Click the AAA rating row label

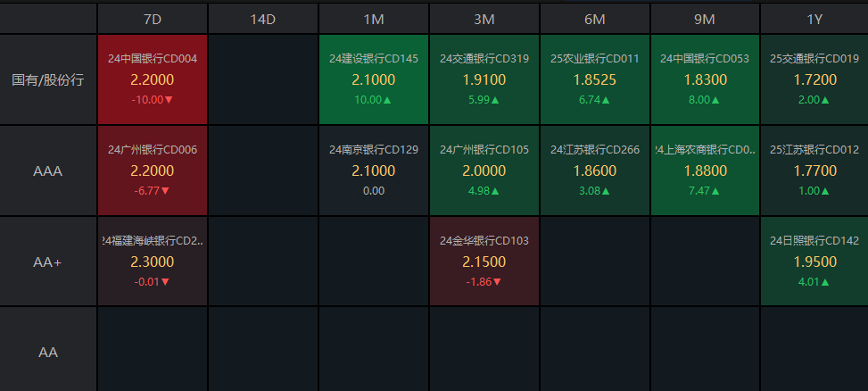48,171
